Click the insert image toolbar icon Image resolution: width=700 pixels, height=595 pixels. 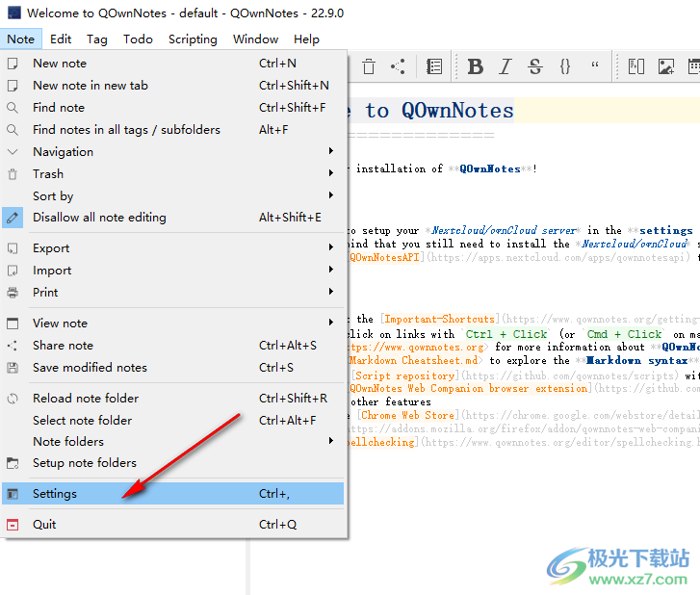tap(666, 66)
